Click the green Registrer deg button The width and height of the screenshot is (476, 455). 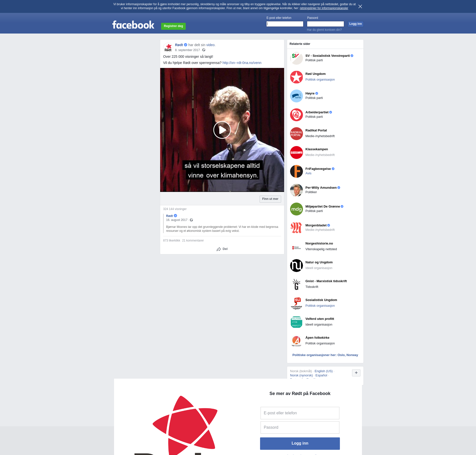point(173,26)
